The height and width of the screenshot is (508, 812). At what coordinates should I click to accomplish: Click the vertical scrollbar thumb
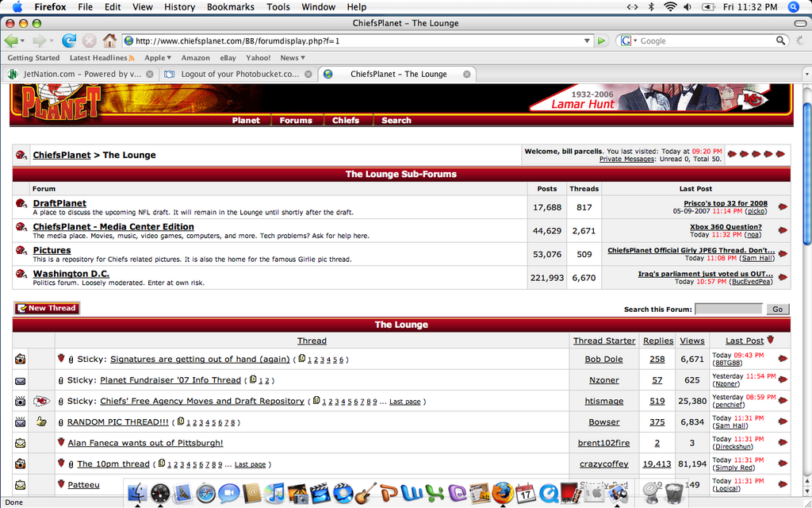pos(806,174)
